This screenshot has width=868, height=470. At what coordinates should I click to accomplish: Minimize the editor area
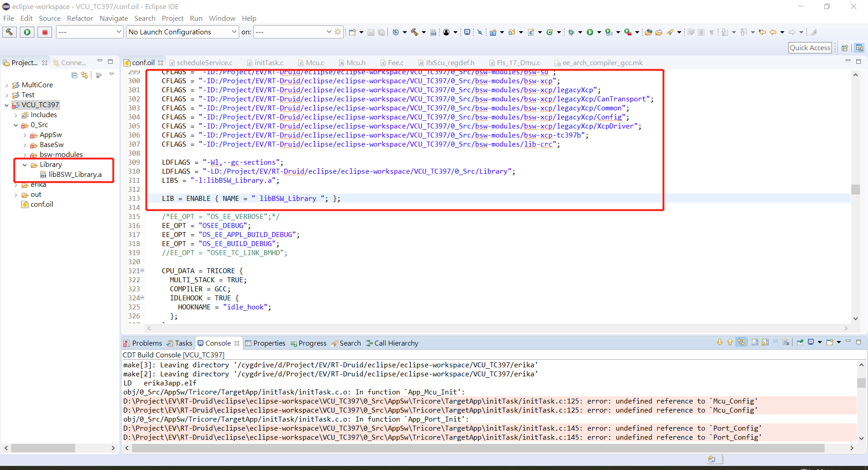[x=848, y=61]
